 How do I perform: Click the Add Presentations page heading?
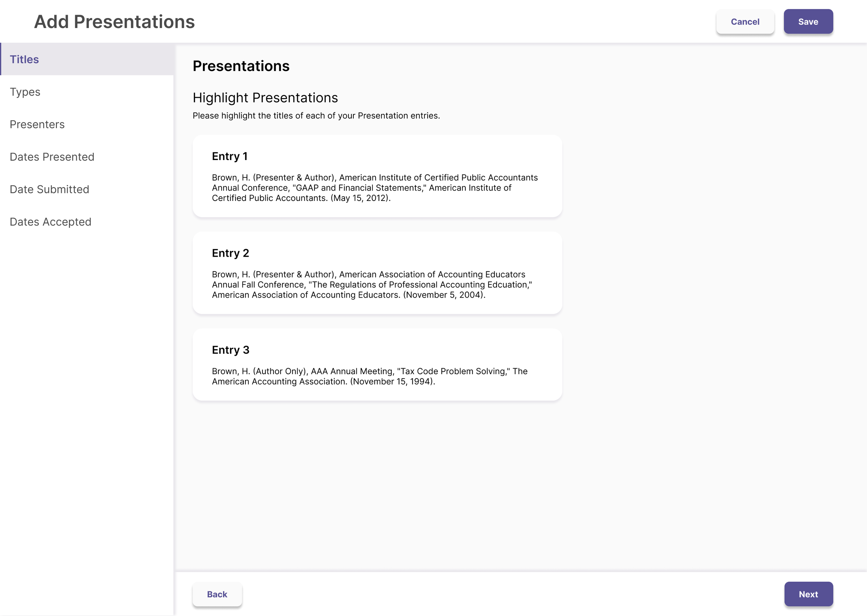tap(114, 21)
